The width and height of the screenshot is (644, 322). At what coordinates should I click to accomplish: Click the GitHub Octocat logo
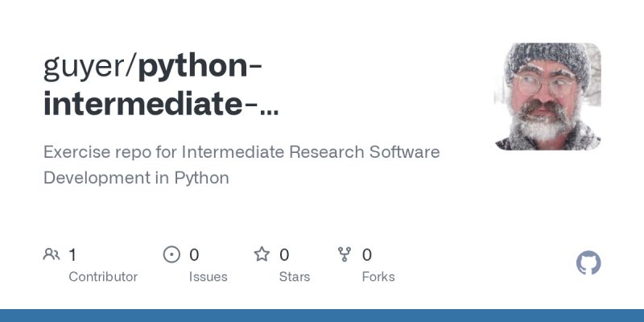point(588,263)
